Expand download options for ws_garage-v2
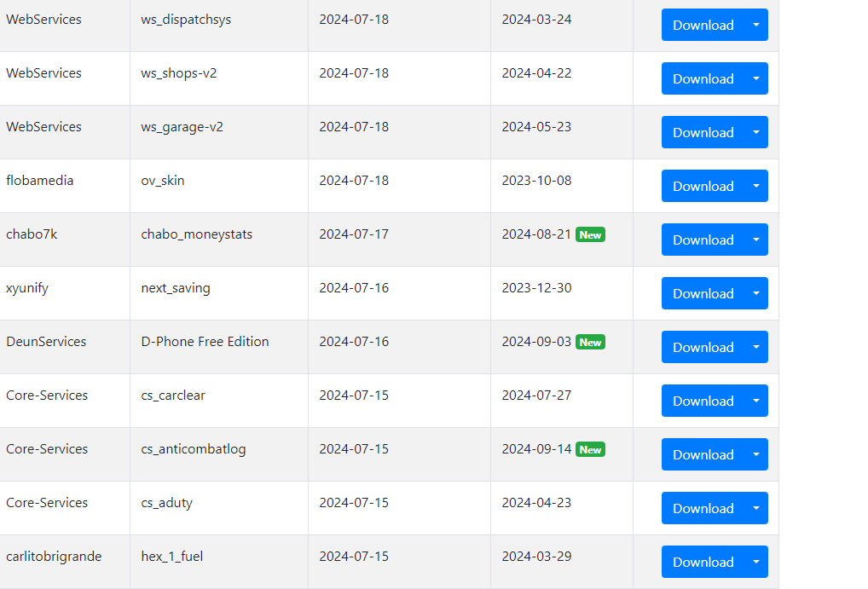The height and width of the screenshot is (589, 868). [x=756, y=132]
